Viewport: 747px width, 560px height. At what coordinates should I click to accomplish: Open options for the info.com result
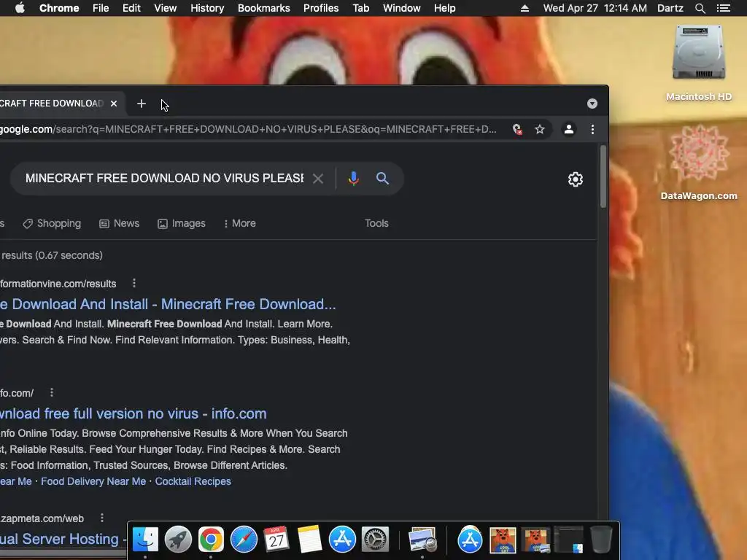[x=52, y=392]
